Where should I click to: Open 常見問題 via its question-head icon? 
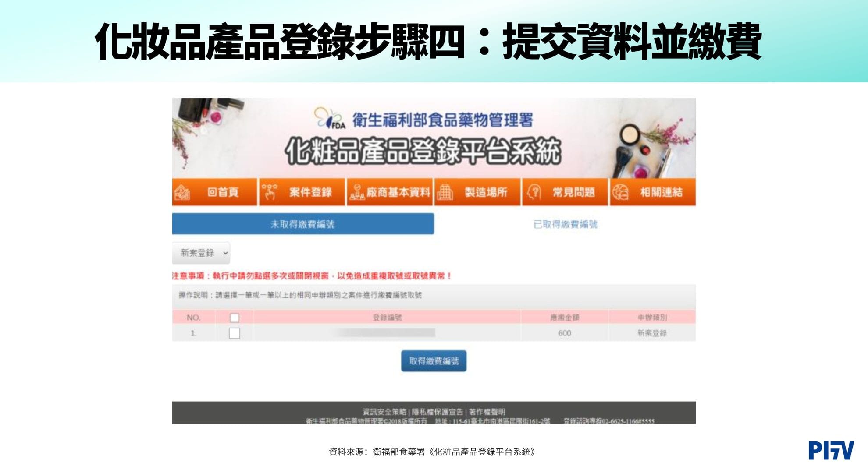pos(533,192)
